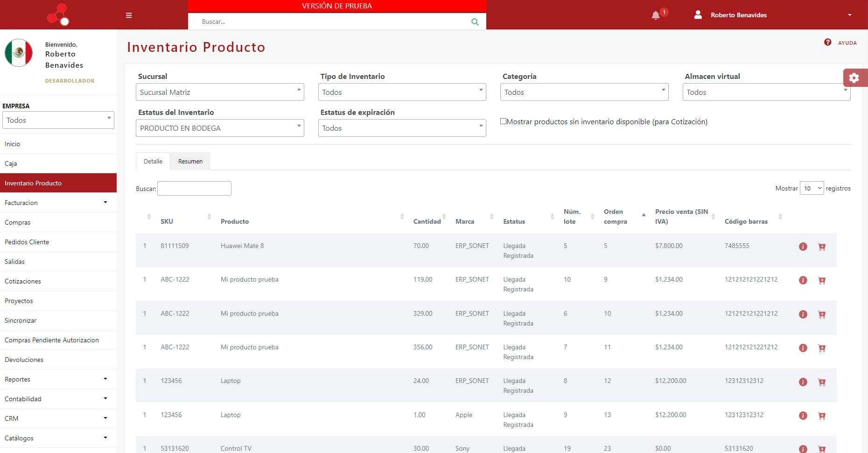Open the Sucursal dropdown
The height and width of the screenshot is (453, 868).
(x=220, y=92)
